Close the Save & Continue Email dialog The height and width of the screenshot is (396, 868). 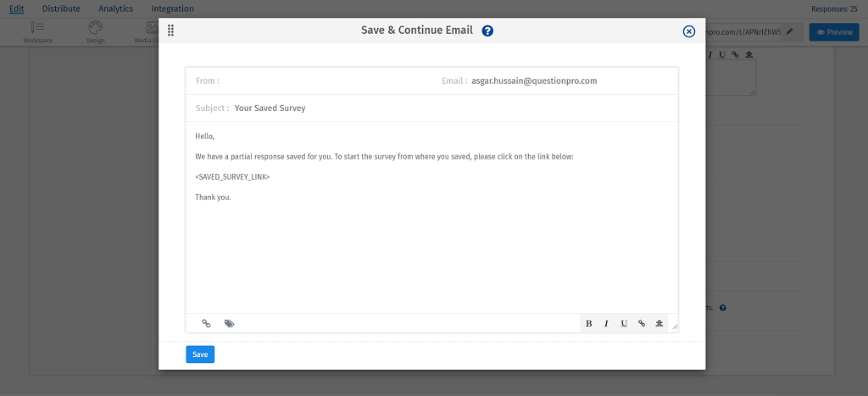(x=688, y=31)
